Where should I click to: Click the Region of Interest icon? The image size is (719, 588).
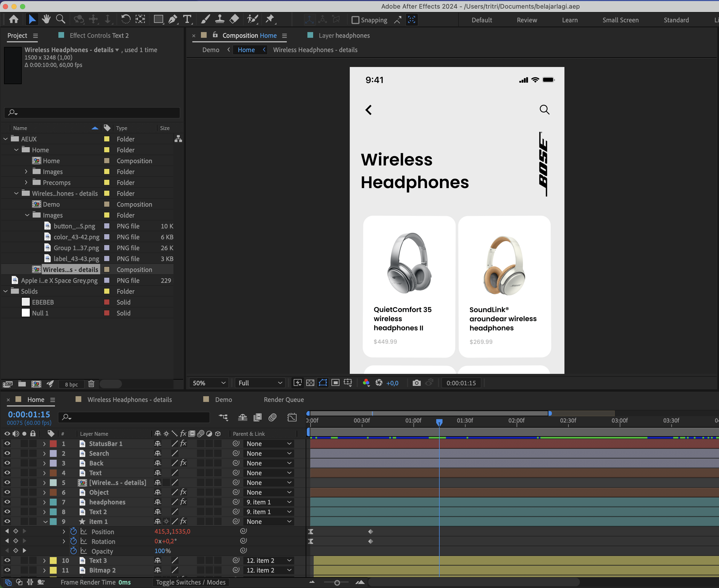[335, 383]
